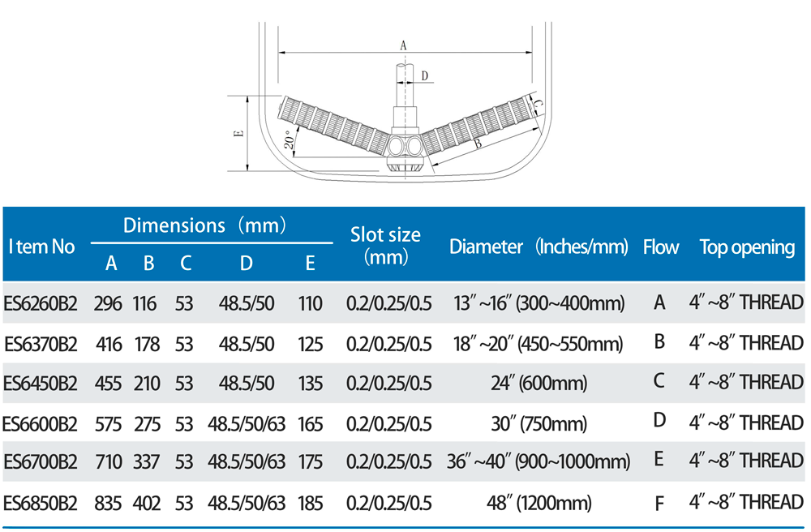Screen dimensions: 811x532
Task: Click dimension label E beside the diagram
Action: click(238, 133)
